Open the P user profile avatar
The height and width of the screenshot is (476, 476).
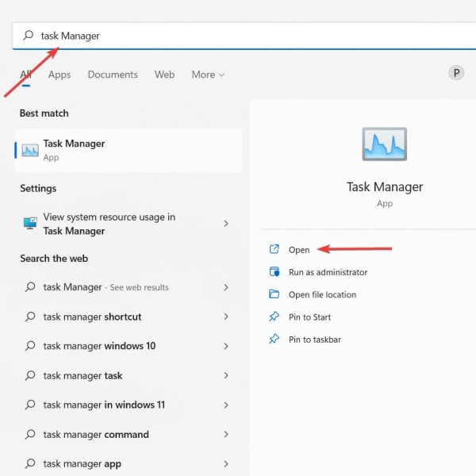456,73
